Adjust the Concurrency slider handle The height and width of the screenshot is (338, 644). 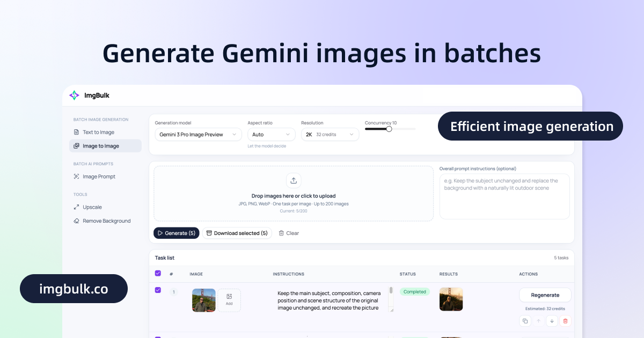pos(389,129)
